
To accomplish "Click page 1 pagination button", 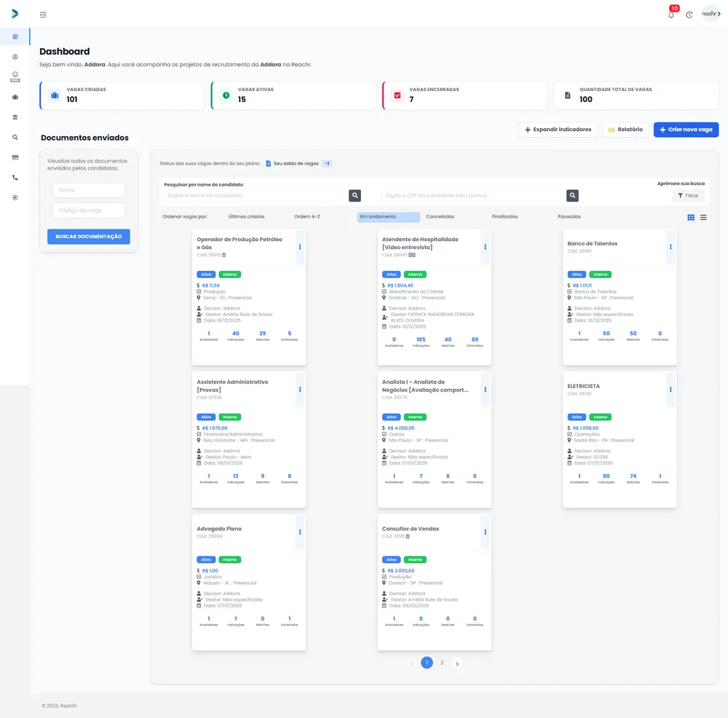I will (427, 663).
